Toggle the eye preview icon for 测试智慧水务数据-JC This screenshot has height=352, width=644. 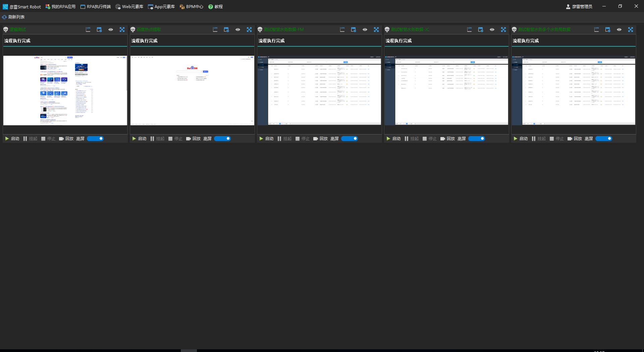(492, 30)
